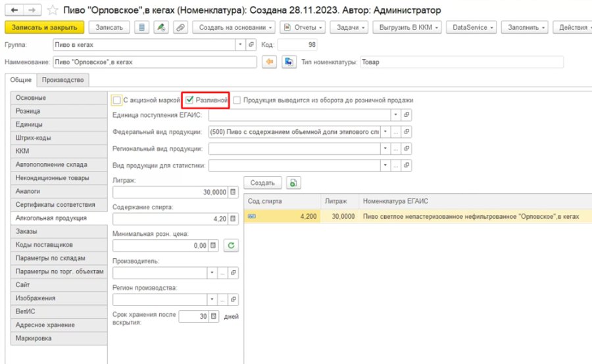The width and height of the screenshot is (592, 364).
Task: Open the Розница section
Action: tap(59, 111)
